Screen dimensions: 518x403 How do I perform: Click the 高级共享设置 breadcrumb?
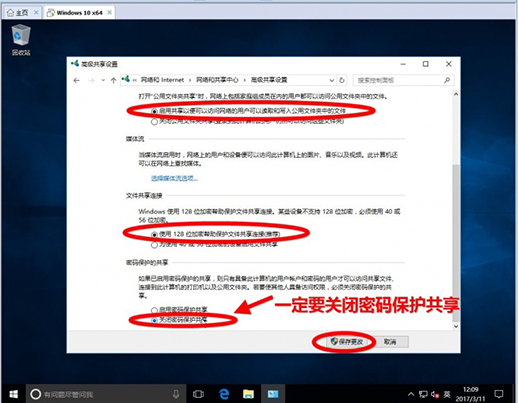[269, 80]
